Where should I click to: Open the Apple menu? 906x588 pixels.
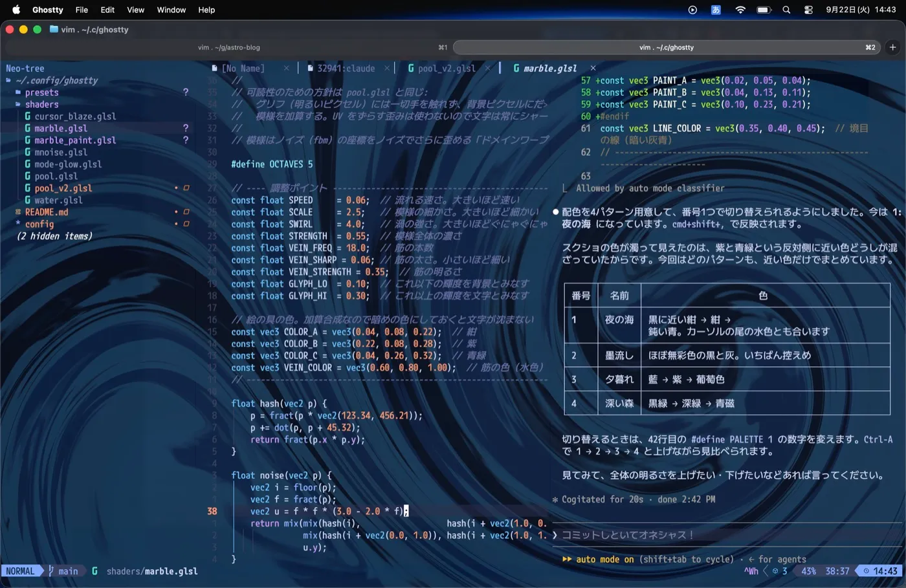(x=16, y=10)
